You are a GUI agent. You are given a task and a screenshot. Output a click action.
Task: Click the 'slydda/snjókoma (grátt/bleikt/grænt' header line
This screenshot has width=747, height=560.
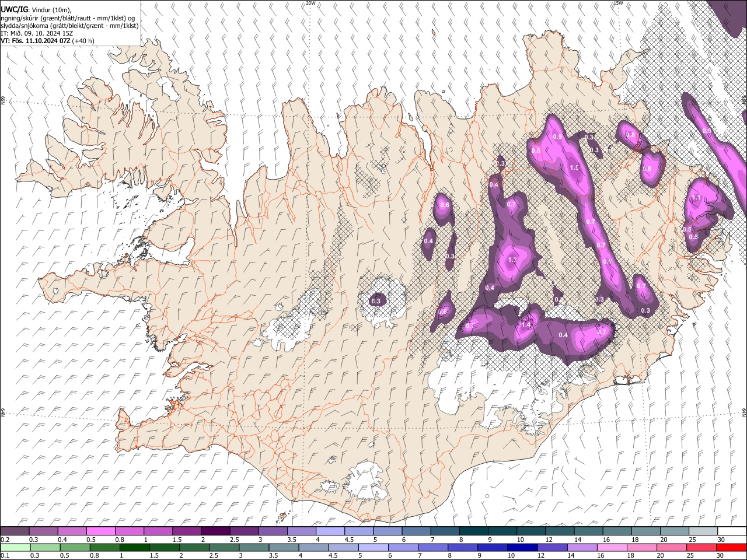coord(69,26)
